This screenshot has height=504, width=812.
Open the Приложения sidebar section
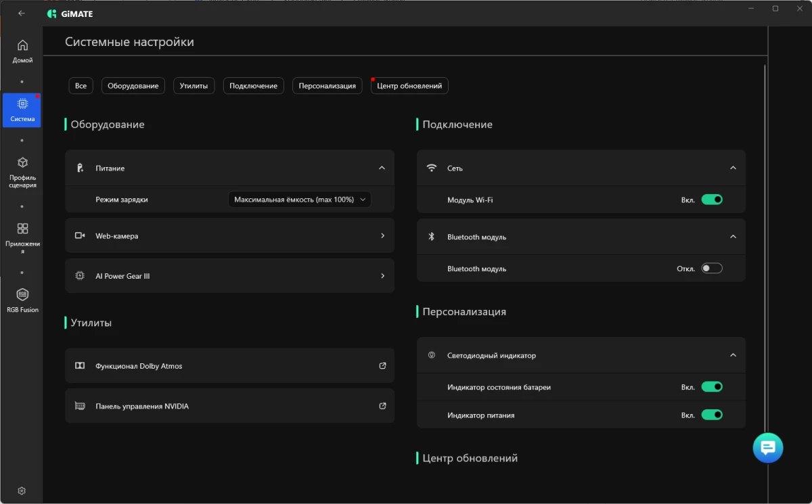[22, 238]
